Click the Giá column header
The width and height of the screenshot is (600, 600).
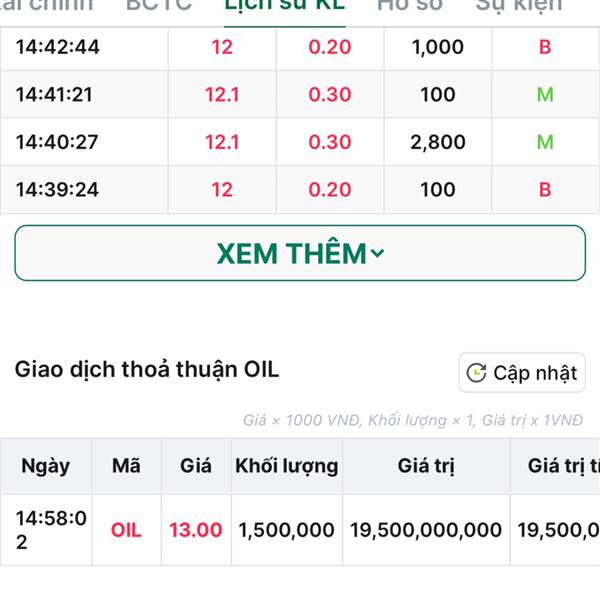click(x=196, y=466)
